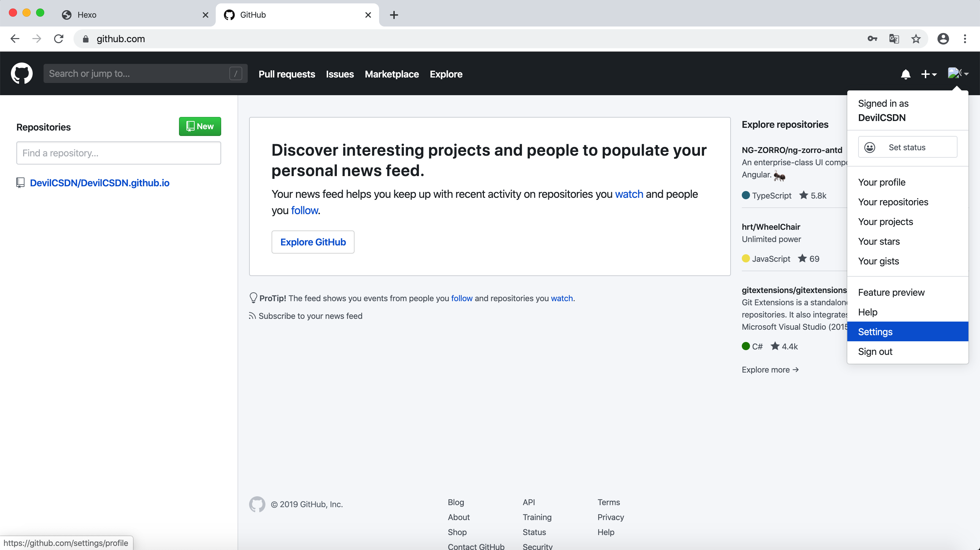This screenshot has width=980, height=550.
Task: Click the Explore GitHub button
Action: tap(313, 242)
